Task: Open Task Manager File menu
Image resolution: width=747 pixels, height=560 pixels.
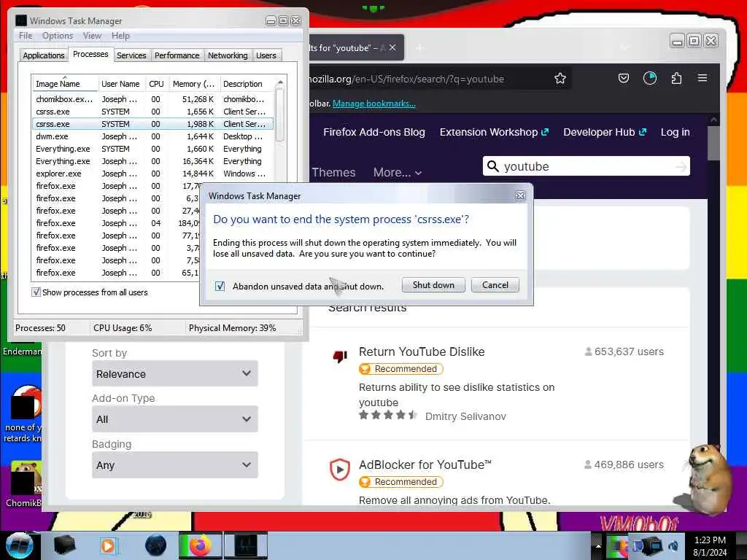Action: coord(26,36)
